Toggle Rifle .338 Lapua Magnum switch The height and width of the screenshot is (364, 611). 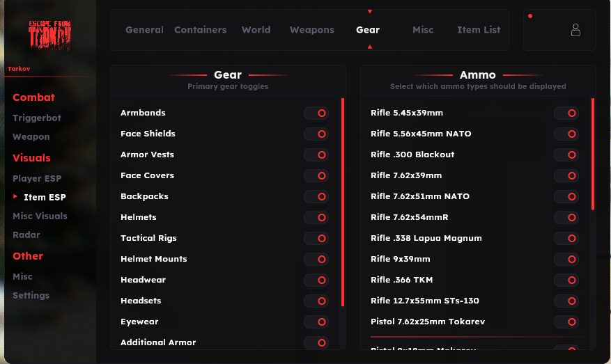point(566,238)
